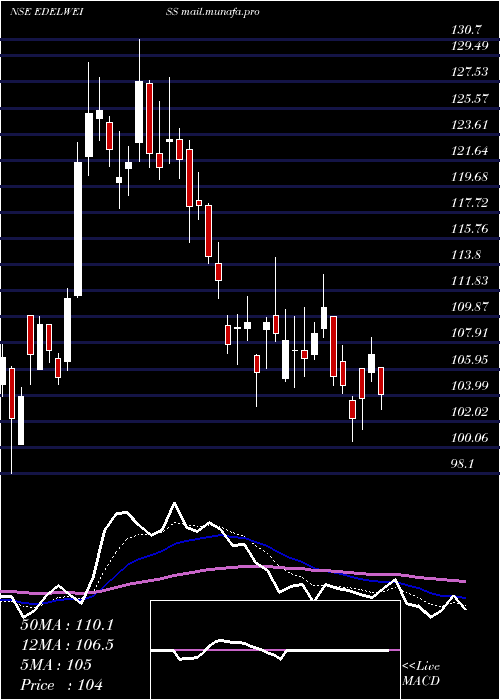Screen dimensions: 500x700
Task: Click inside the MACD inset chart
Action: pyautogui.click(x=275, y=650)
